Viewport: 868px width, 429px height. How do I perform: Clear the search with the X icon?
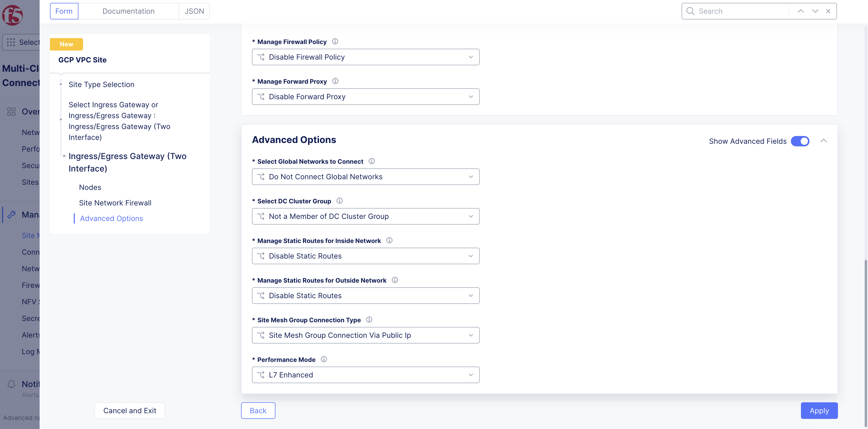828,11
